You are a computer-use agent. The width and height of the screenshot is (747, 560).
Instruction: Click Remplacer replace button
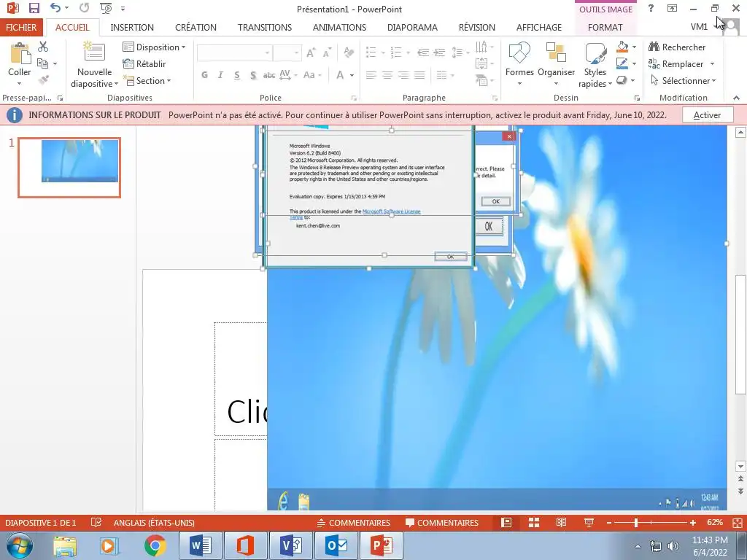(676, 63)
